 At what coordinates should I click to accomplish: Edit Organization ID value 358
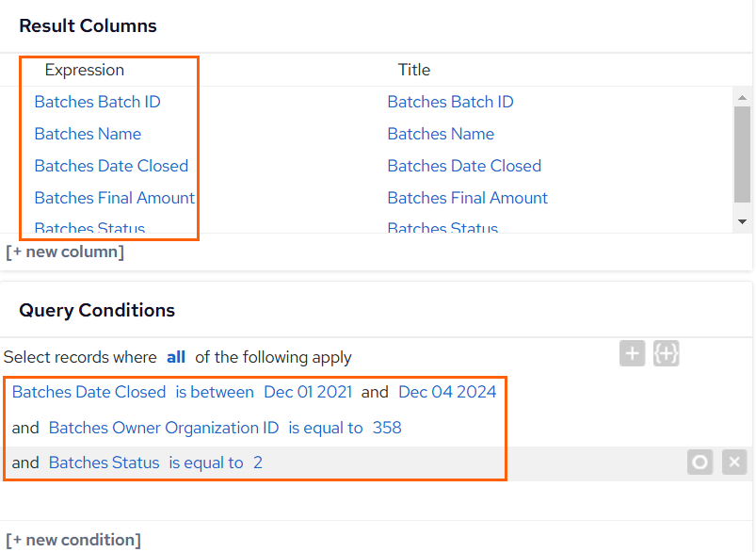pos(387,428)
